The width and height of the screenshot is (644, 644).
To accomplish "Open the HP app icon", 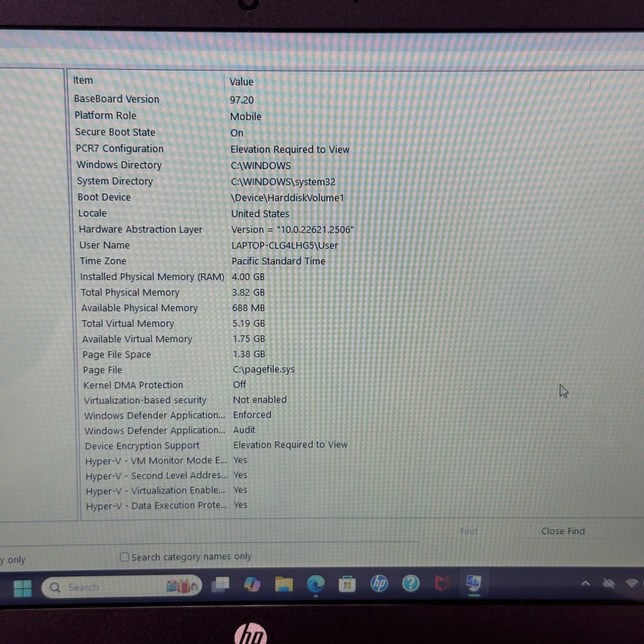I will (x=379, y=583).
